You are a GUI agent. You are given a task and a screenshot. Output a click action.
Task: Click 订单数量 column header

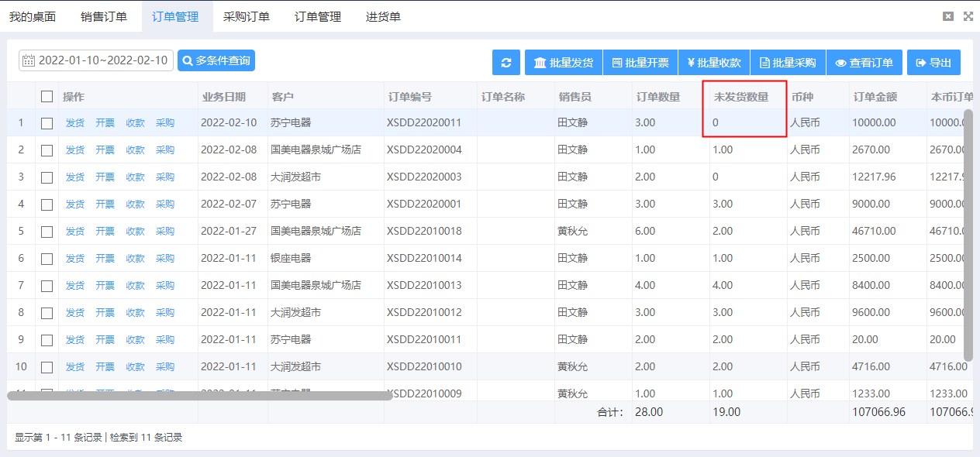(671, 97)
